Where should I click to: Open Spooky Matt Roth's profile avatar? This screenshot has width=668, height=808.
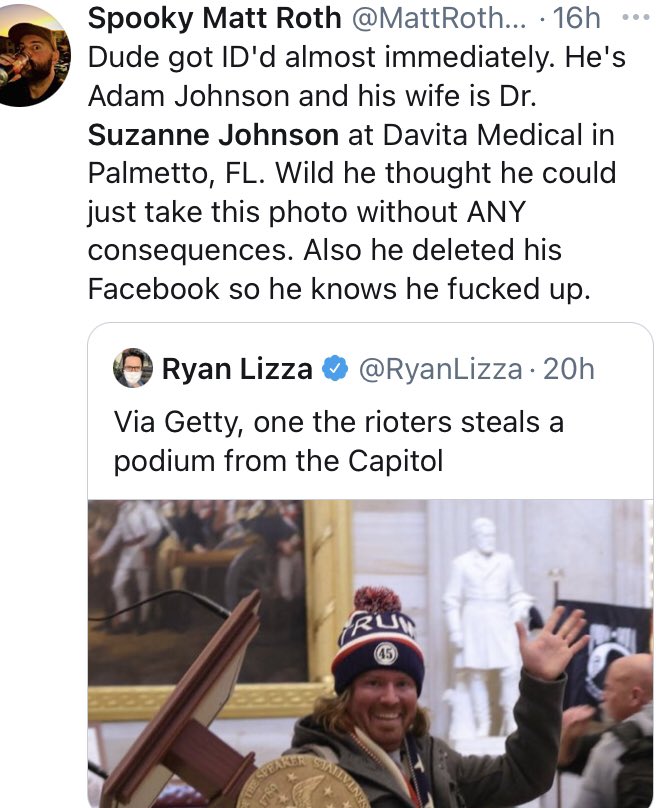point(38,56)
